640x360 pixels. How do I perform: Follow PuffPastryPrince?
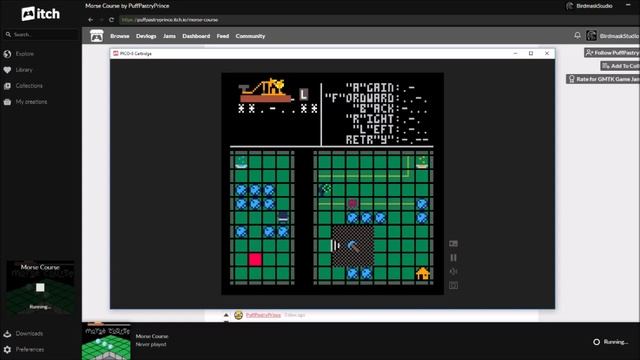611,53
